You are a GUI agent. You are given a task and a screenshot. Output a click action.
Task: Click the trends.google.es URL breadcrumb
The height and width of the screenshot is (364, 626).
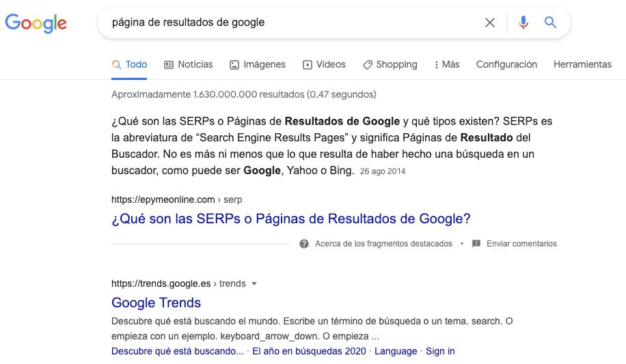click(178, 284)
